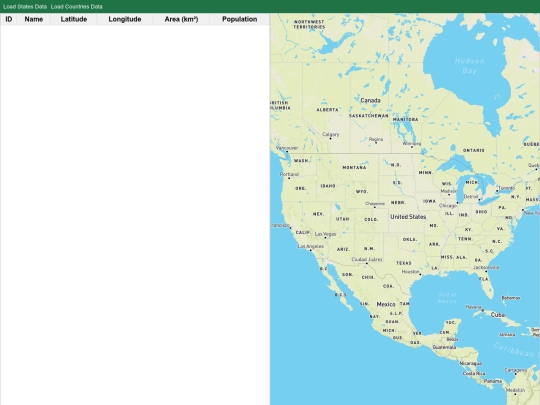Click the Madison city label
Viewport: 540px width, 405px height.
pos(448,191)
